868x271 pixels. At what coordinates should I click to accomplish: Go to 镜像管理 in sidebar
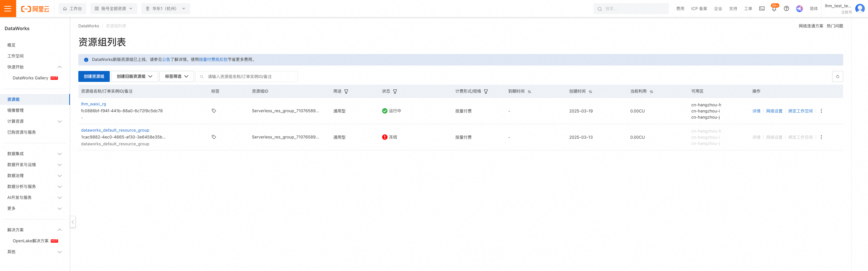15,110
